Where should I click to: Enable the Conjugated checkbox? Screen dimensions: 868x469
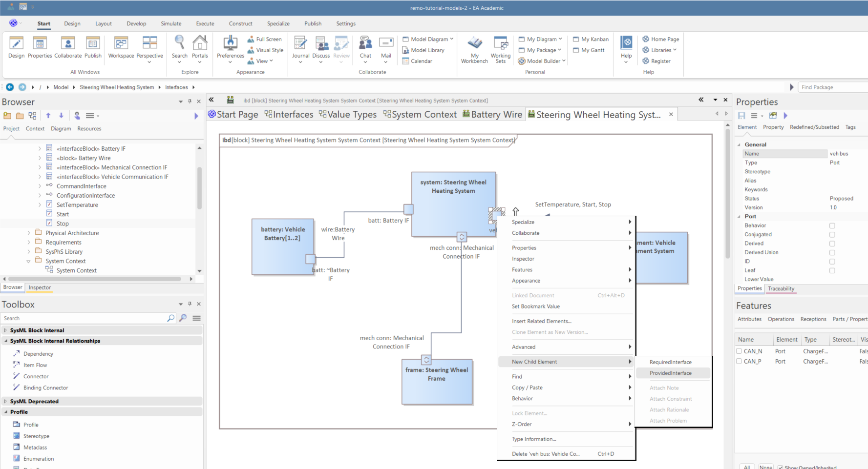[832, 235]
